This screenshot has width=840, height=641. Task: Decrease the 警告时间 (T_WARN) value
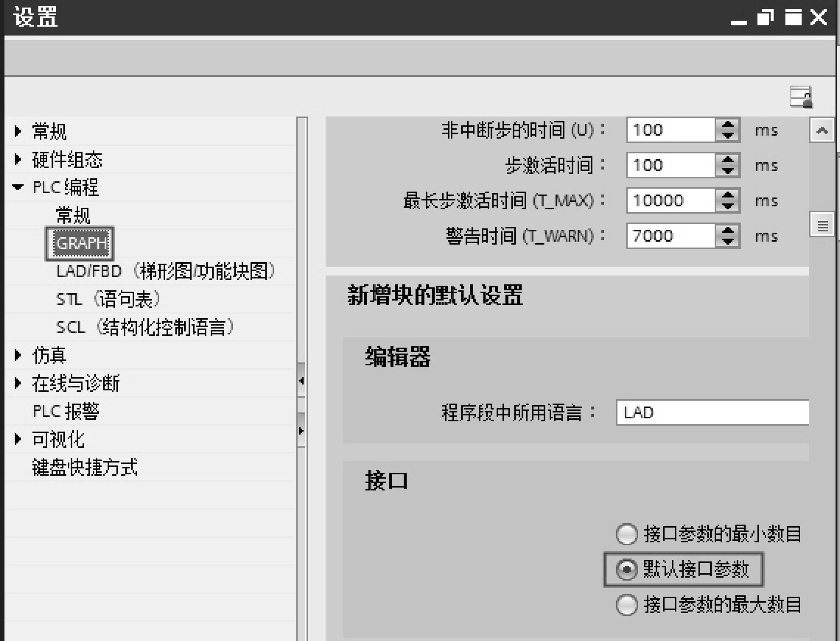(x=728, y=242)
